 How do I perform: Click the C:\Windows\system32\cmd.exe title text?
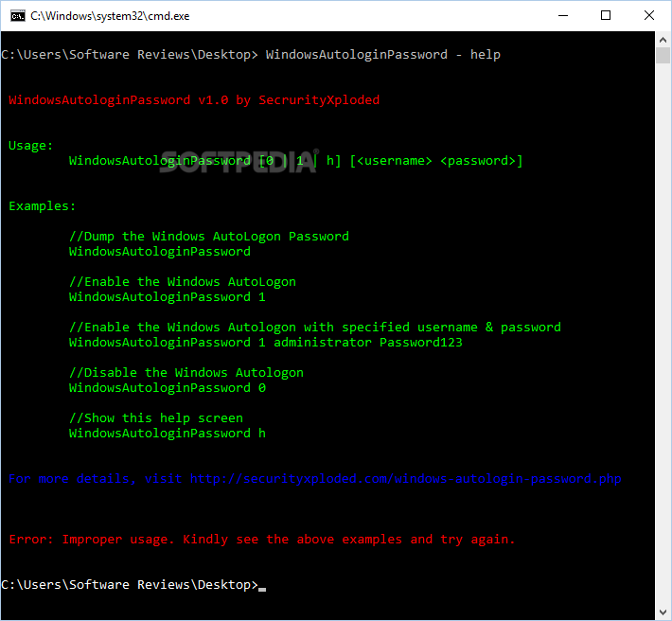[110, 16]
